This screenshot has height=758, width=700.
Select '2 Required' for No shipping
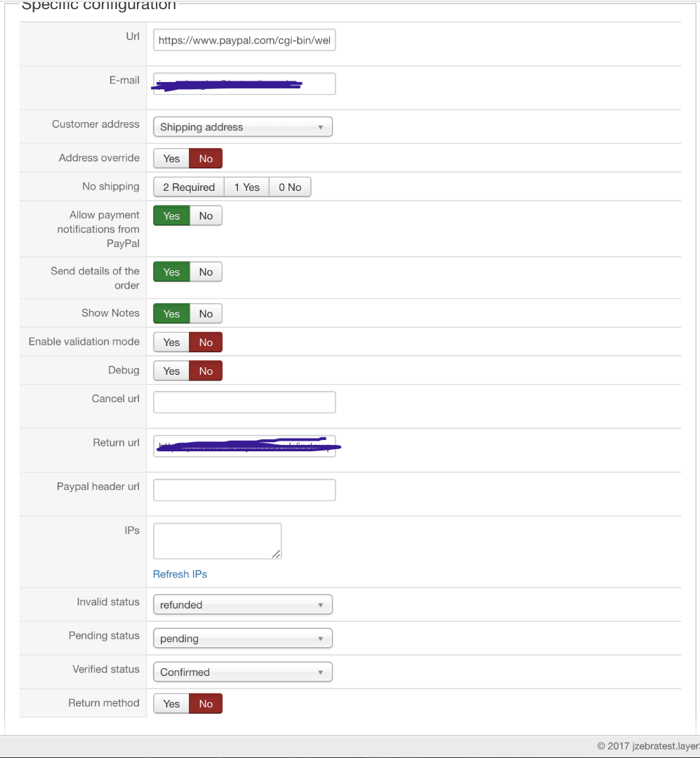point(188,187)
